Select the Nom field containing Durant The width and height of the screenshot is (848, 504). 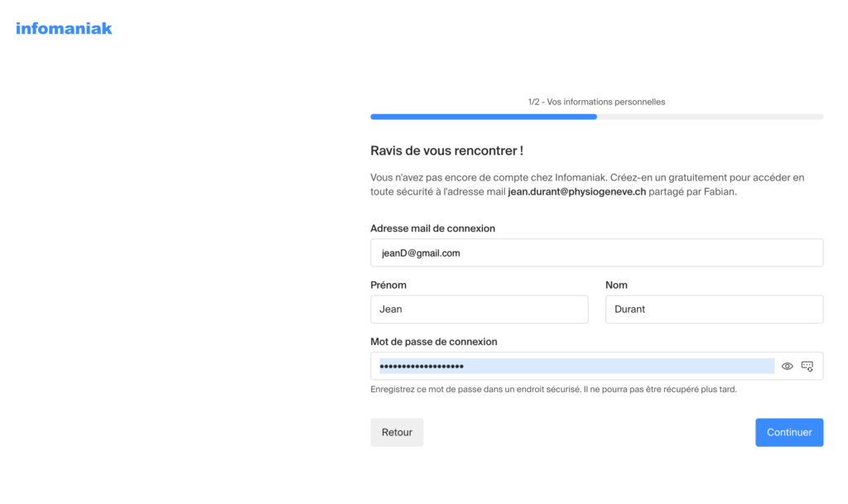click(714, 310)
